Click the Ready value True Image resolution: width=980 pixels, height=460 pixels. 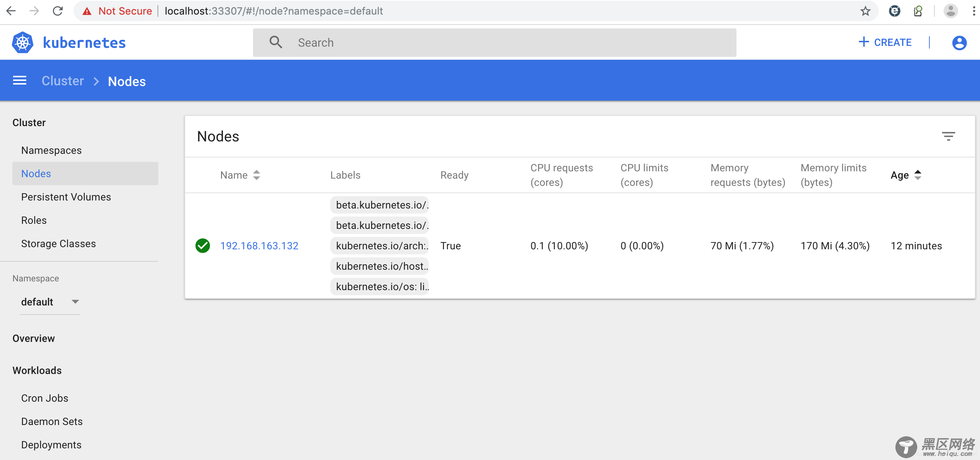[x=450, y=246]
